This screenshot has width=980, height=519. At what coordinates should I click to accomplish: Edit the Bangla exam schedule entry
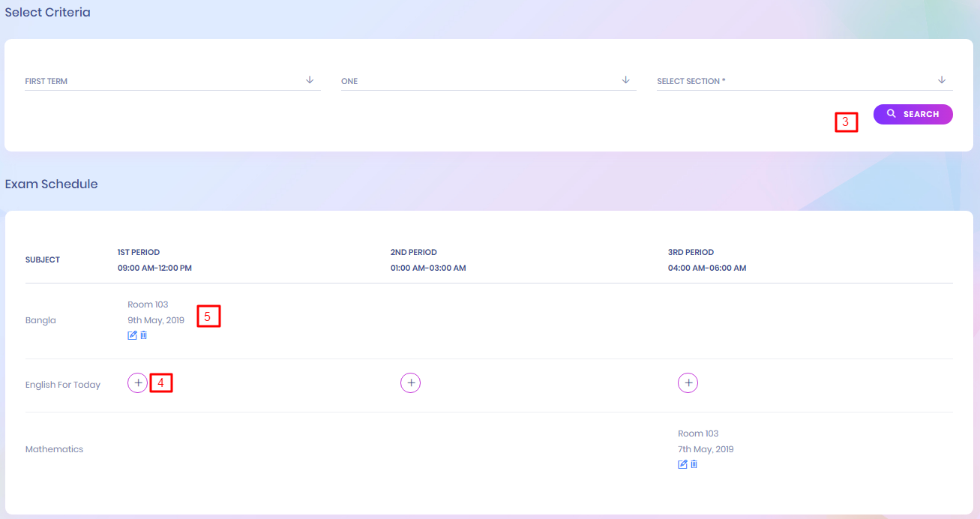132,335
